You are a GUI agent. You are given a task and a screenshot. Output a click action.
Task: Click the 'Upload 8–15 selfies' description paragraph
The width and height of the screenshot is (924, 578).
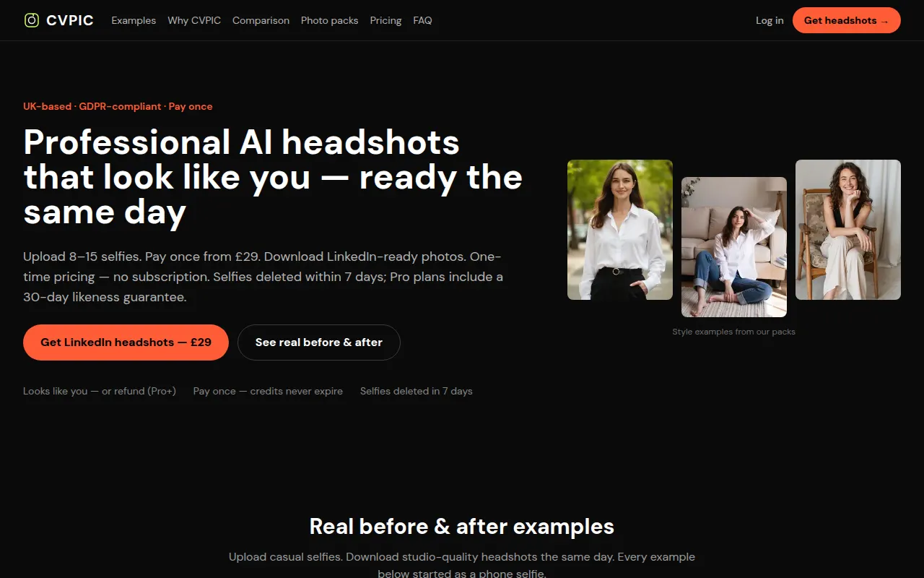(263, 277)
